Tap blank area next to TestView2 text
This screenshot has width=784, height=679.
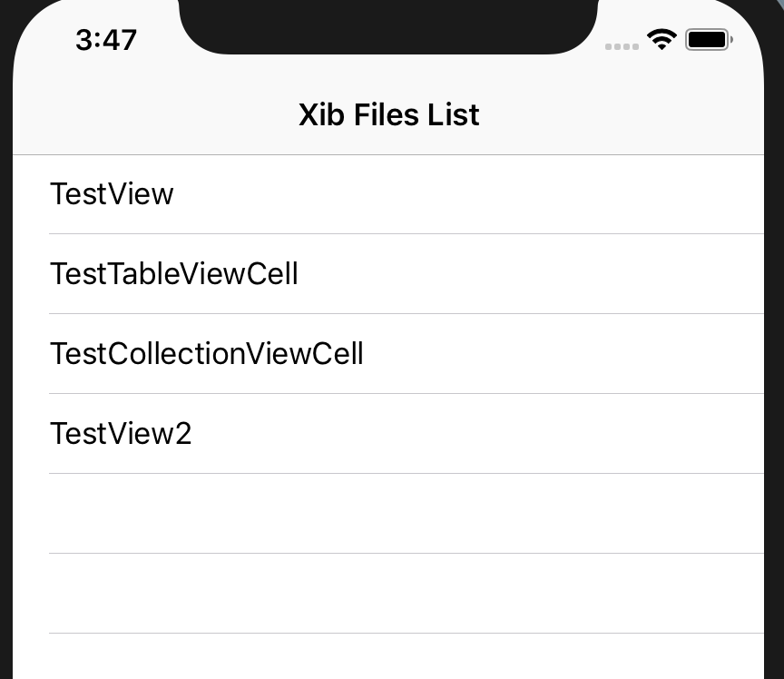pyautogui.click(x=477, y=434)
